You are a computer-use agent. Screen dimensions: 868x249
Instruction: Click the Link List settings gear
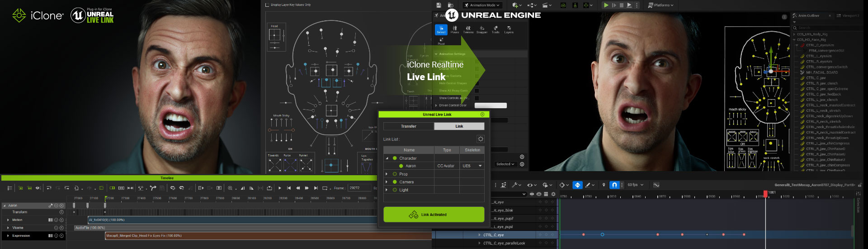[x=480, y=139]
